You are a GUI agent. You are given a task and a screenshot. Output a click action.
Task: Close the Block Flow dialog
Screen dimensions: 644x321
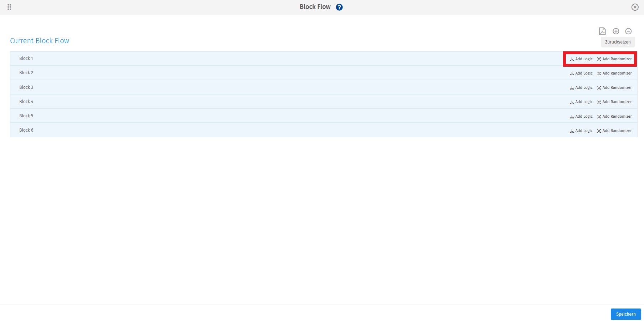pos(635,7)
